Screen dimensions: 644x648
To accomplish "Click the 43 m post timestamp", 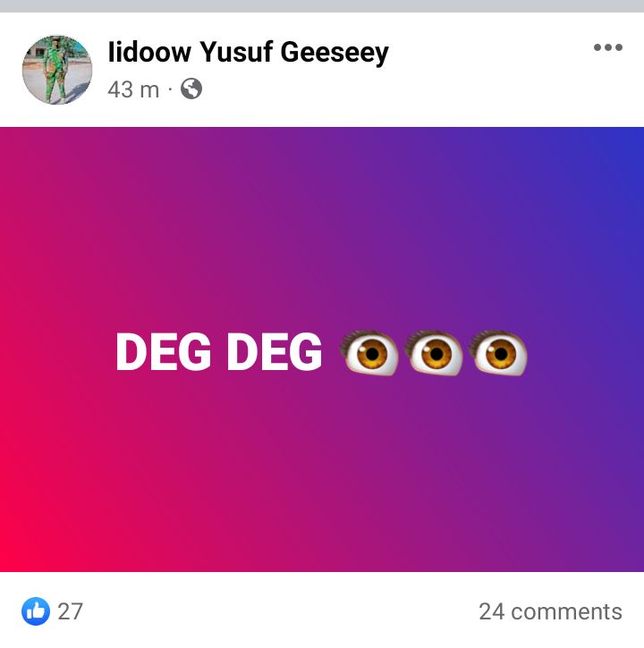I will [x=133, y=89].
